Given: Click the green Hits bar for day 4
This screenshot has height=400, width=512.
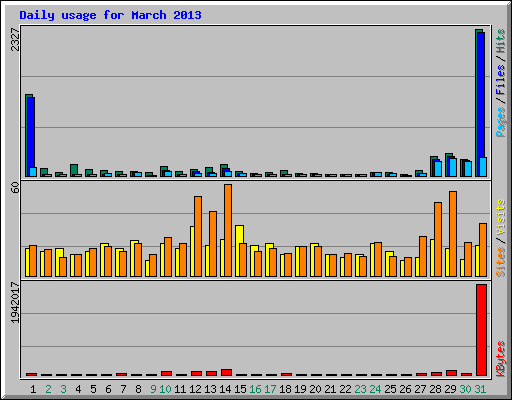Looking at the screenshot, I should pyautogui.click(x=74, y=169).
